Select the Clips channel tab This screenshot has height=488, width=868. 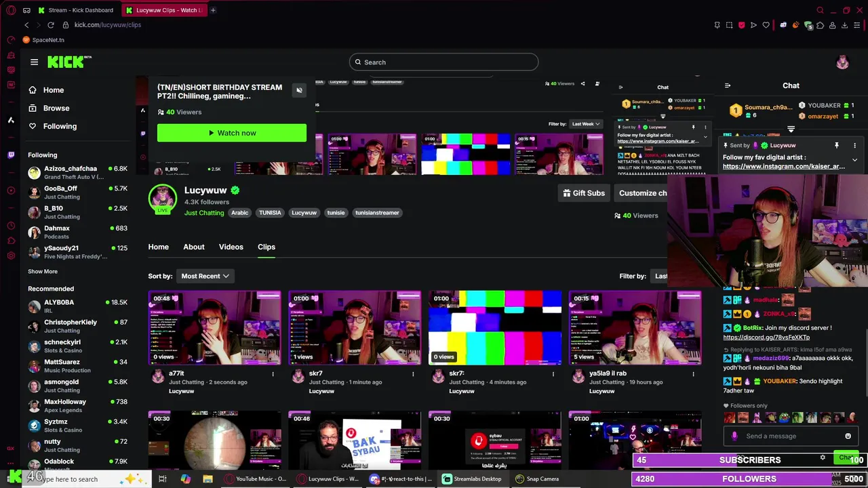(x=267, y=247)
